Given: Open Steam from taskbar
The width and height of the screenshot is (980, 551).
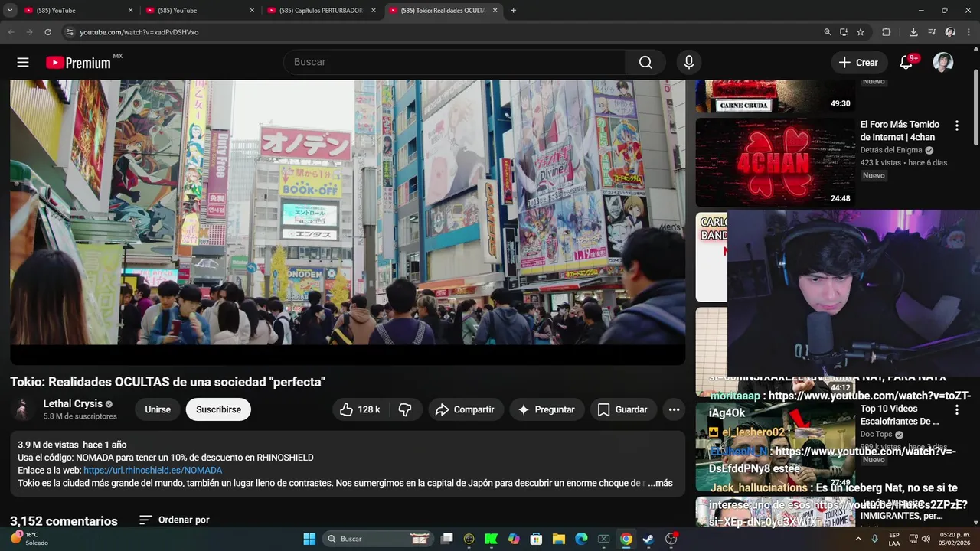Looking at the screenshot, I should [x=648, y=539].
